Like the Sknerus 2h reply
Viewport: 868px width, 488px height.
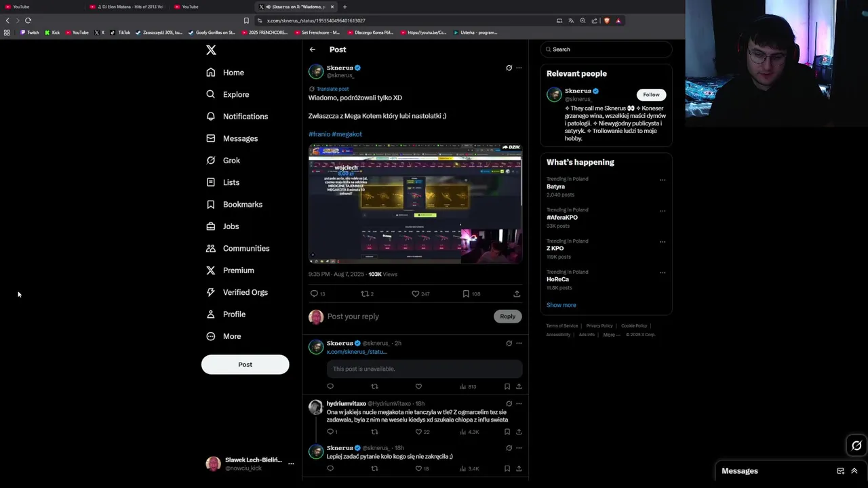[x=418, y=386]
